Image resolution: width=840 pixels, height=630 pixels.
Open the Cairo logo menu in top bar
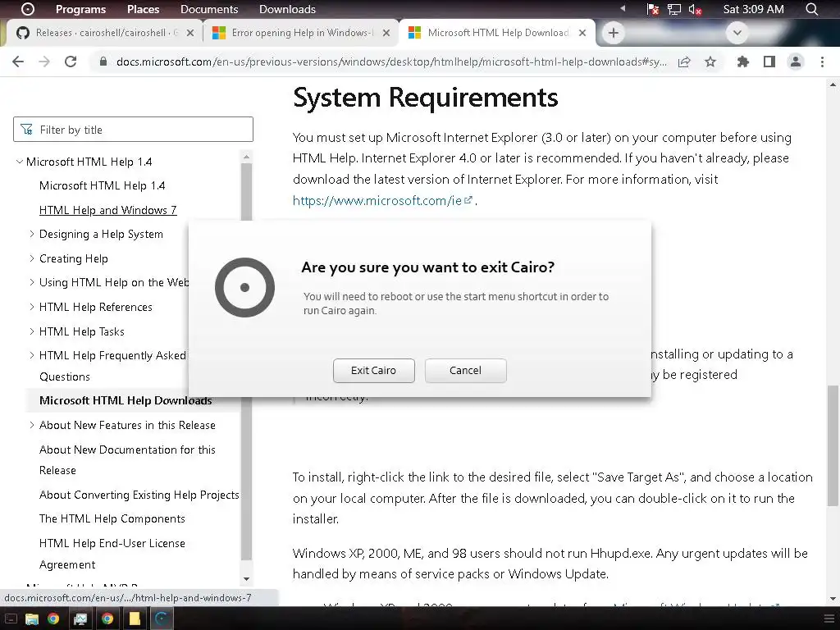(27, 9)
